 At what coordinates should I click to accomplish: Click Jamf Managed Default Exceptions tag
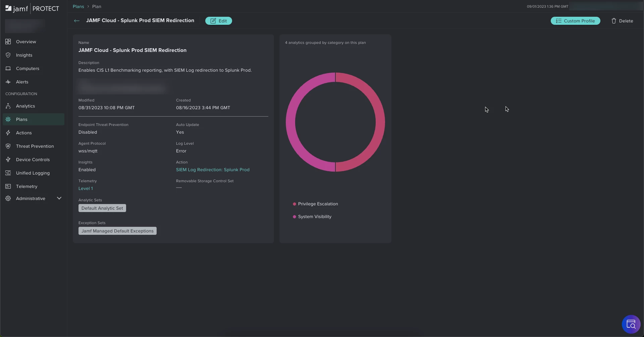coord(117,231)
